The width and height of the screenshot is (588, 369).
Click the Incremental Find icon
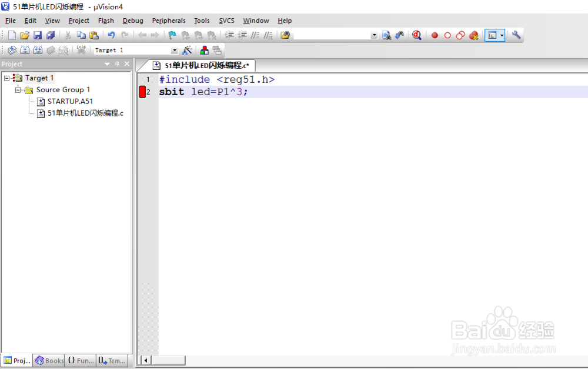[x=399, y=35]
